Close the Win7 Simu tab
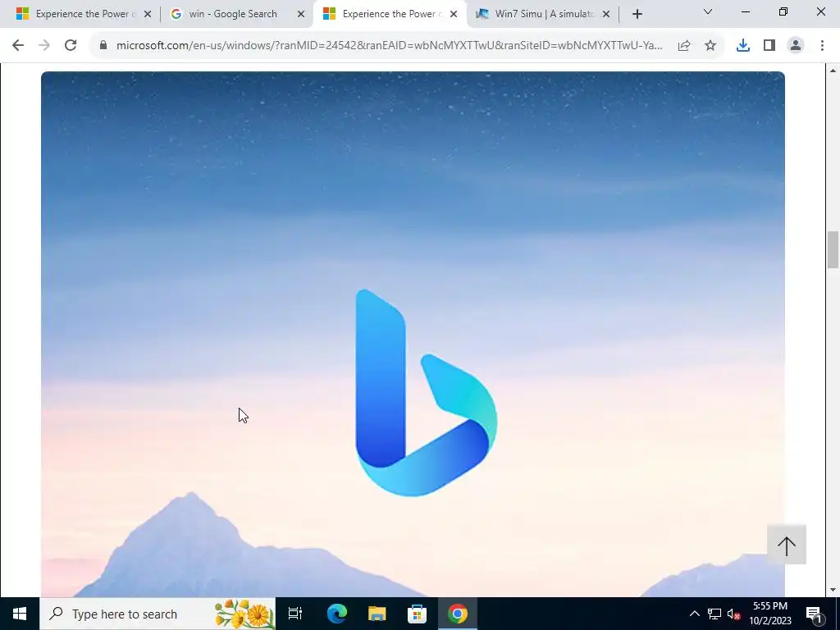The image size is (840, 630). [606, 14]
